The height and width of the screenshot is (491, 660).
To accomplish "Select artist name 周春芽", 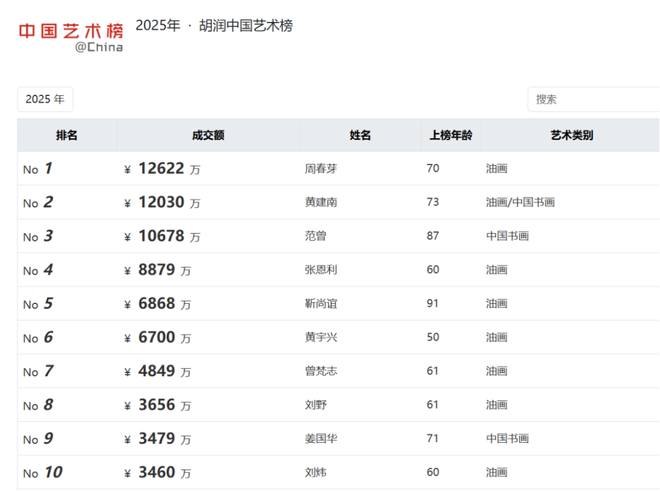I will (321, 169).
